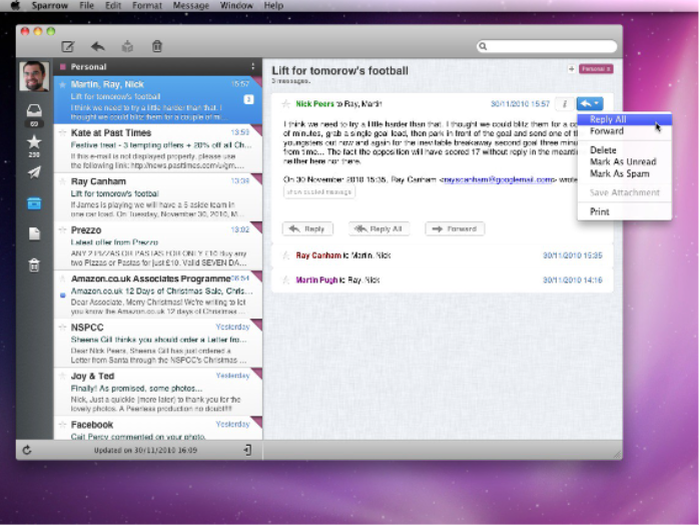Screen dimensions: 700x525
Task: Open the Inbox tray icon in the sidebar
Action: pos(34,110)
